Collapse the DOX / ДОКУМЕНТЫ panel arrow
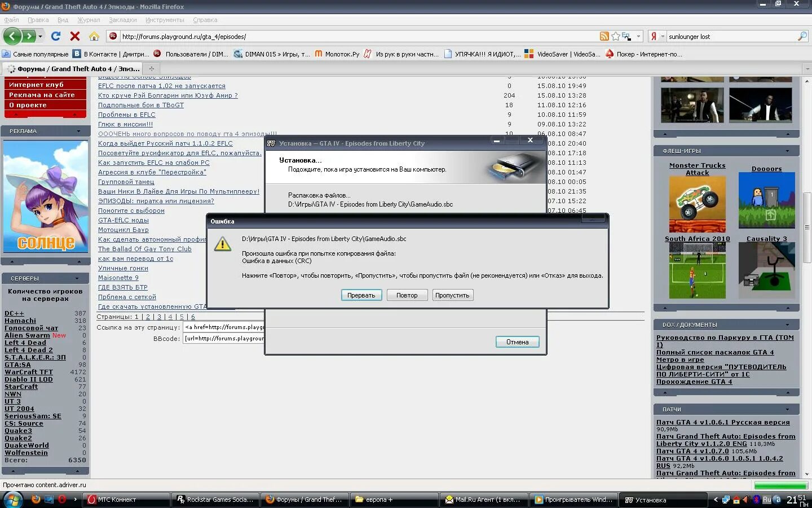Image resolution: width=812 pixels, height=508 pixels. tap(788, 325)
